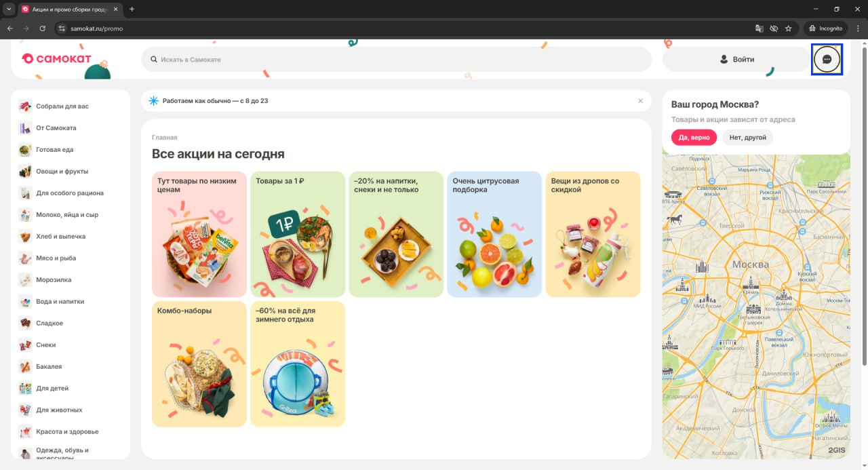
Task: Choose Нет, другой city button
Action: tap(747, 137)
